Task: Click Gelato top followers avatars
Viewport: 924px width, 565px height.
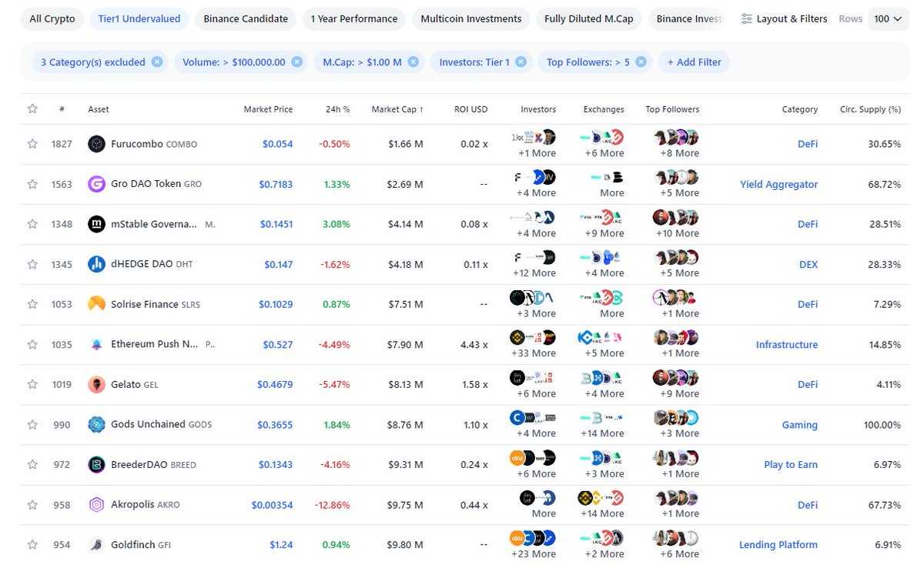Action: tap(676, 377)
